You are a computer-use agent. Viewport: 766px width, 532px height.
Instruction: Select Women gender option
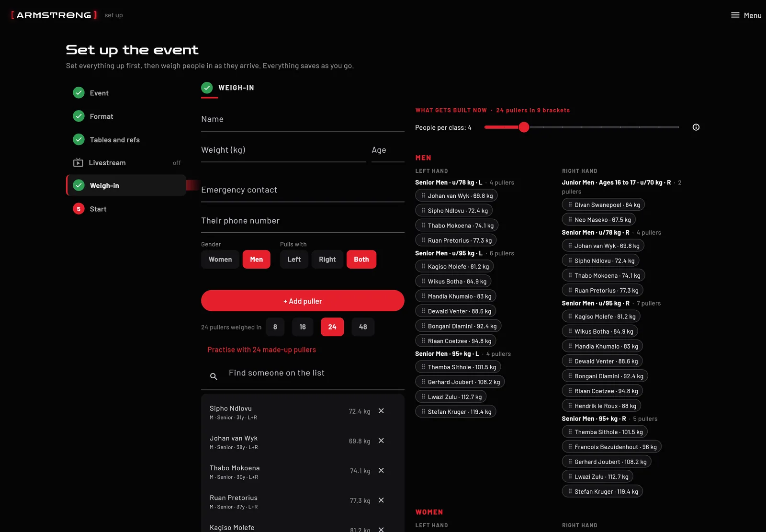pyautogui.click(x=220, y=260)
